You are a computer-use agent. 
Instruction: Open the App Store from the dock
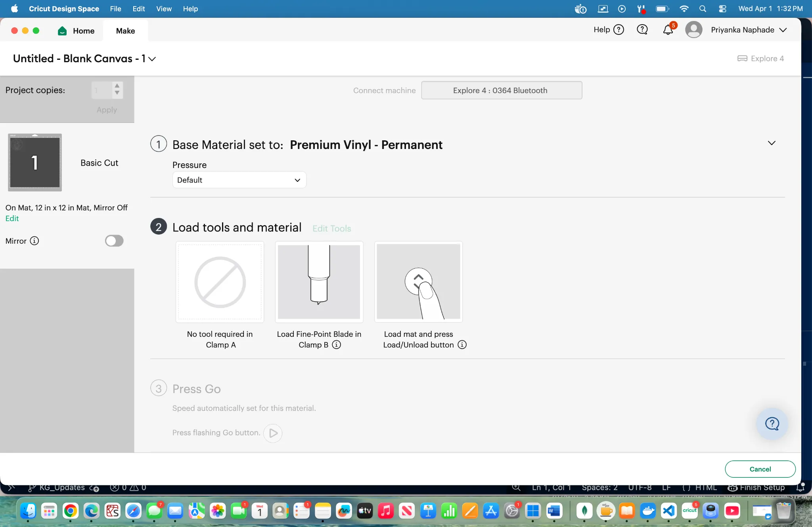click(x=490, y=511)
